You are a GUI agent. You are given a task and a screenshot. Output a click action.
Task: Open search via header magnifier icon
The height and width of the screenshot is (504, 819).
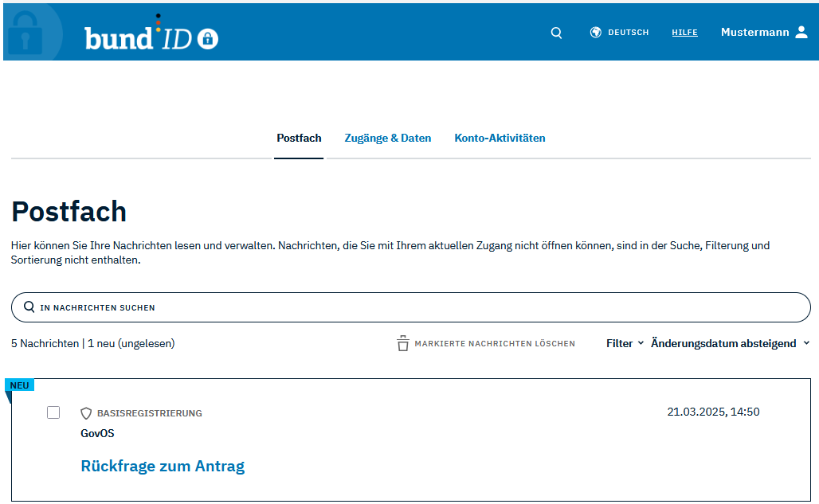(556, 33)
